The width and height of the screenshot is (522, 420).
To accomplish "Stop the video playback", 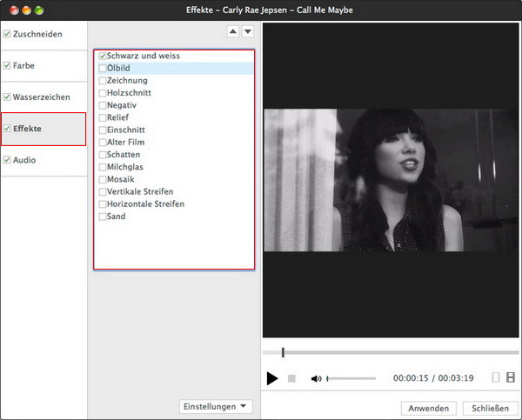I will coord(291,378).
